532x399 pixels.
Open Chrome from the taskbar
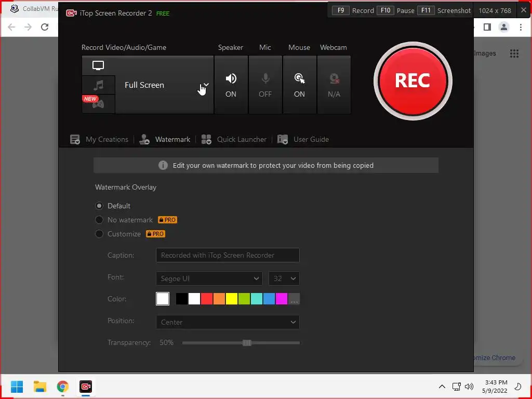(63, 387)
